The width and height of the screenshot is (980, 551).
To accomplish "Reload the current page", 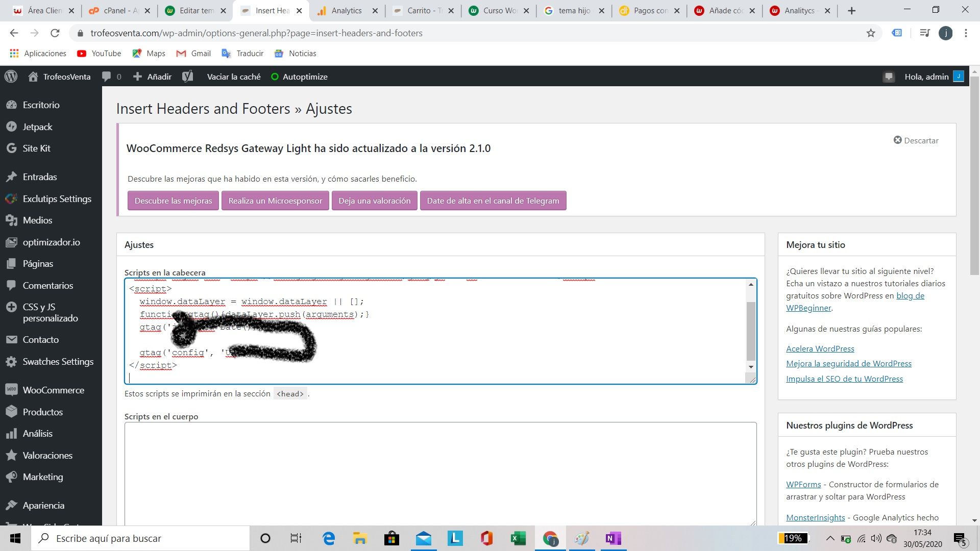I will pos(55,33).
